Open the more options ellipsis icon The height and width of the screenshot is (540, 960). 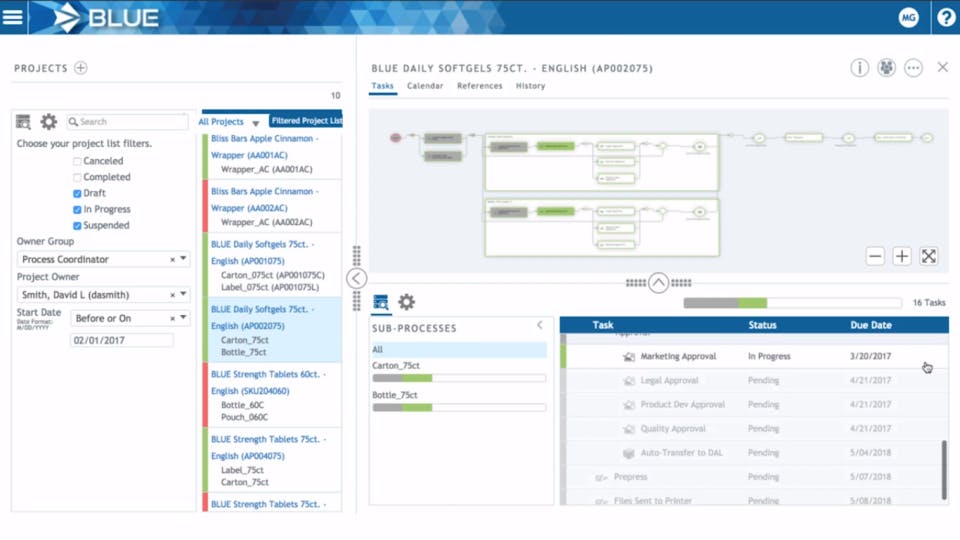pos(913,68)
